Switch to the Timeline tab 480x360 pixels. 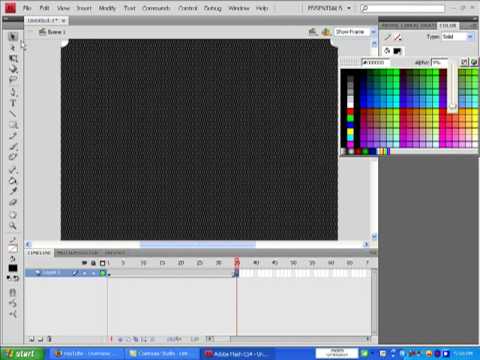click(39, 253)
